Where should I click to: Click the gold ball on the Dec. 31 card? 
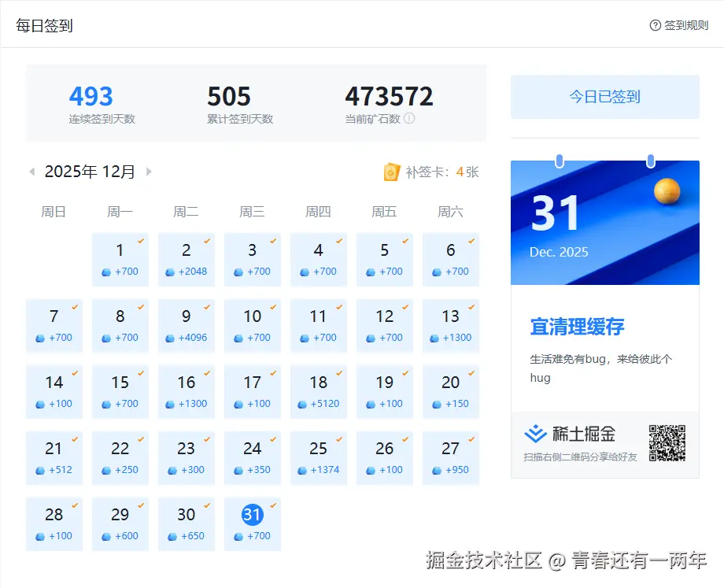click(667, 190)
